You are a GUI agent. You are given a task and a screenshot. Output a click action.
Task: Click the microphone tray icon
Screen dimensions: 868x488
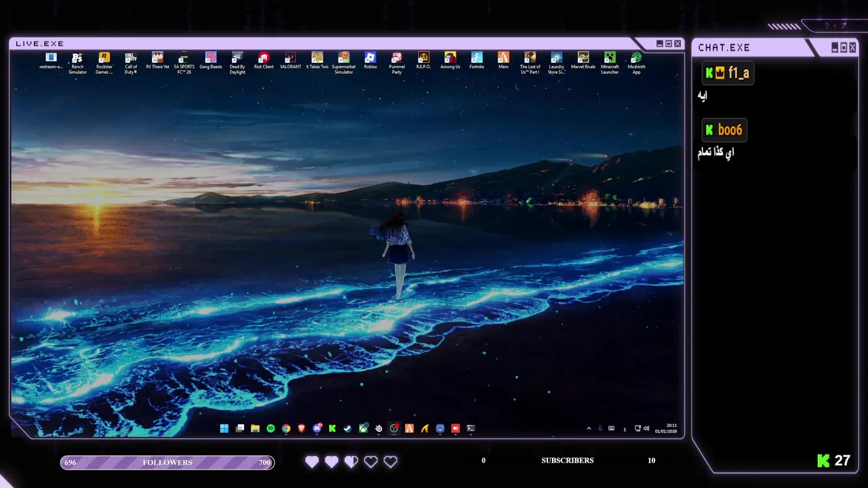coord(600,428)
